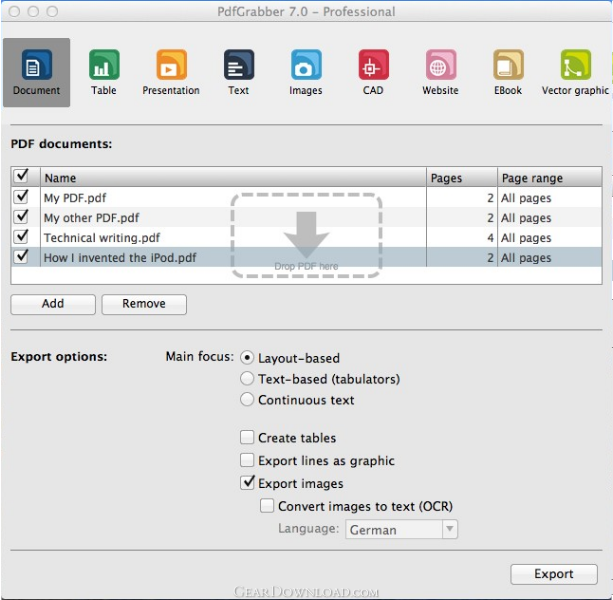Click the Page range column header

tap(549, 177)
